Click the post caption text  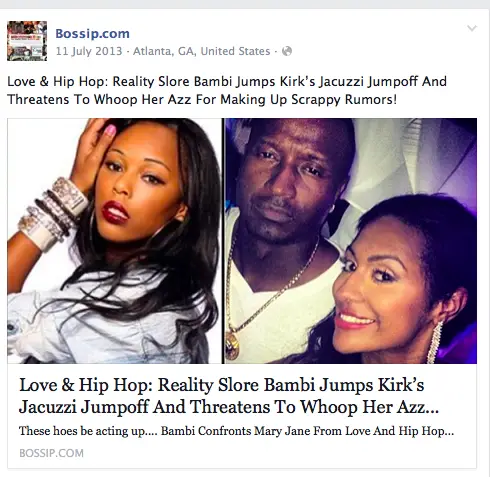pos(227,90)
